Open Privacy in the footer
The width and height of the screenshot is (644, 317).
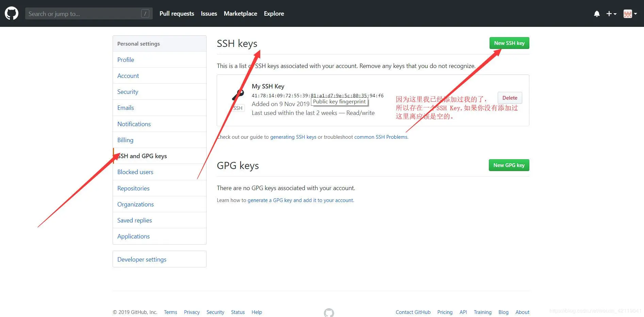click(x=192, y=312)
